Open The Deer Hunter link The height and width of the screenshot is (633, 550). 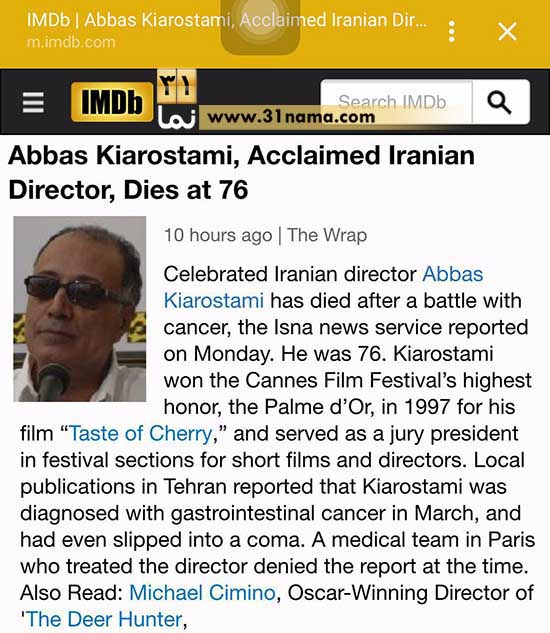104,620
